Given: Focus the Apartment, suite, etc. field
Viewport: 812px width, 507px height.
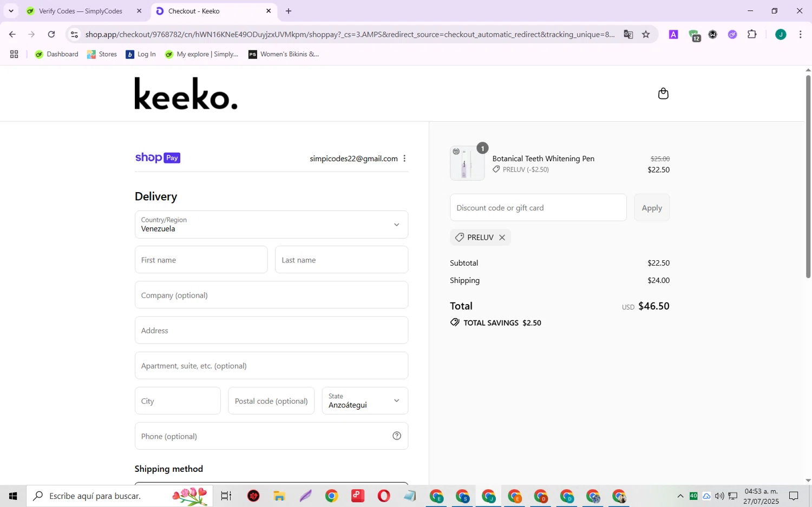Looking at the screenshot, I should (271, 366).
